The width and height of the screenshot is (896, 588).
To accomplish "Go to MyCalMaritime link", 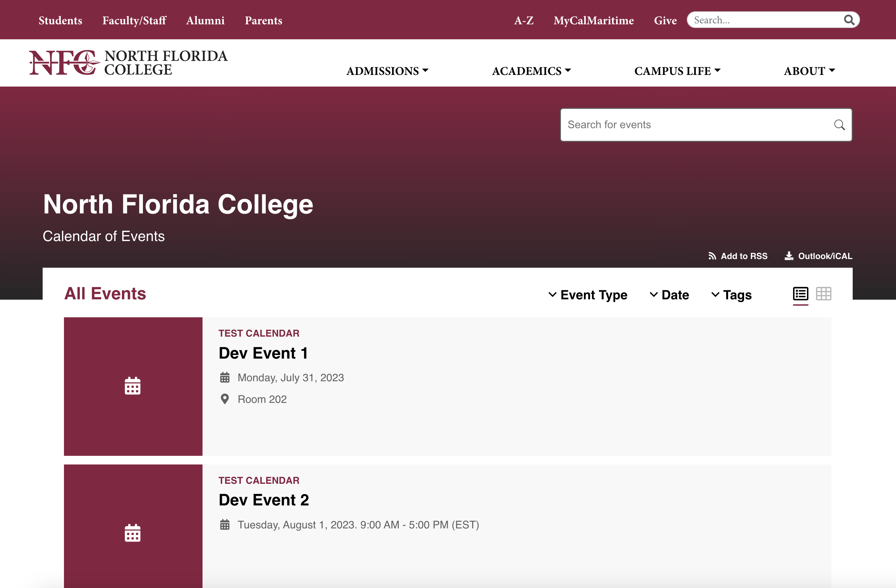I will 593,20.
